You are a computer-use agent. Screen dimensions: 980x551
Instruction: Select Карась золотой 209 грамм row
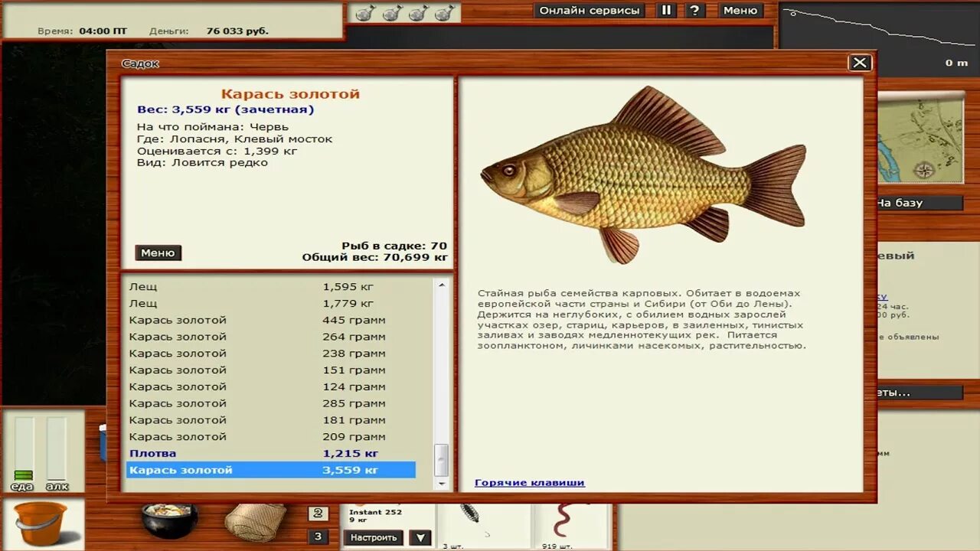[271, 437]
